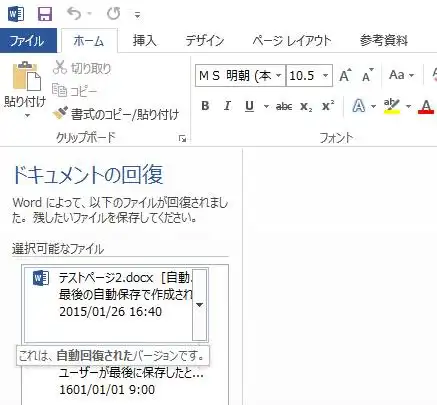Open the ファイル tab
The width and height of the screenshot is (437, 405).
pyautogui.click(x=28, y=41)
